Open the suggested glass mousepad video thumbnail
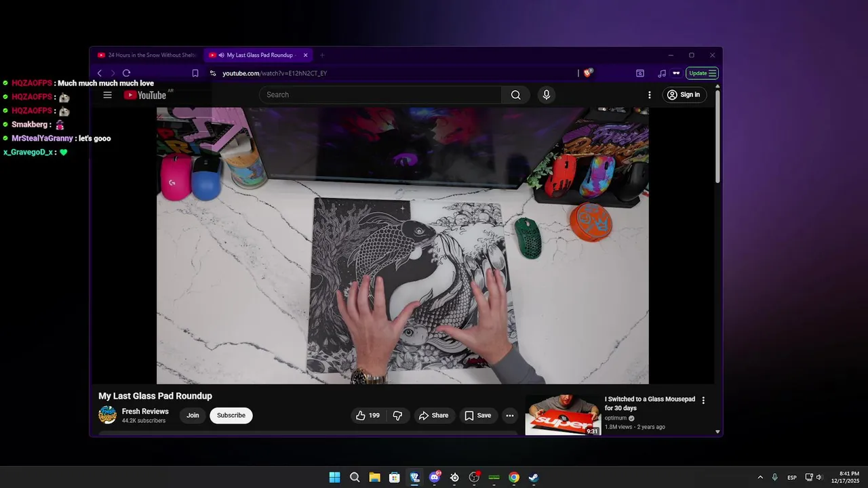Screen dimensions: 868x488 (x=563, y=415)
